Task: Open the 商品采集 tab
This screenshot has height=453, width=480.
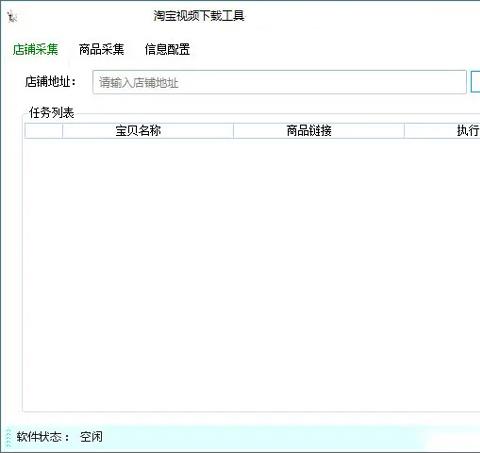Action: 102,50
